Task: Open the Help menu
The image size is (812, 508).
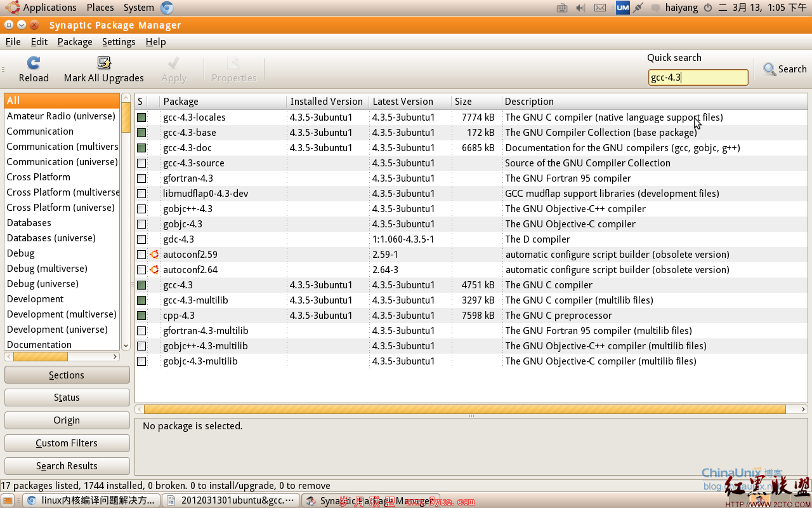Action: pyautogui.click(x=155, y=42)
